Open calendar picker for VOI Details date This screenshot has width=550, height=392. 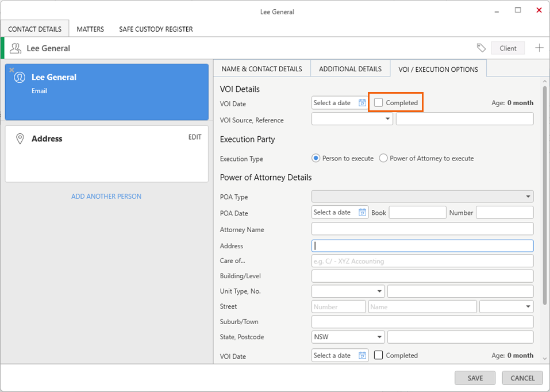pyautogui.click(x=362, y=103)
